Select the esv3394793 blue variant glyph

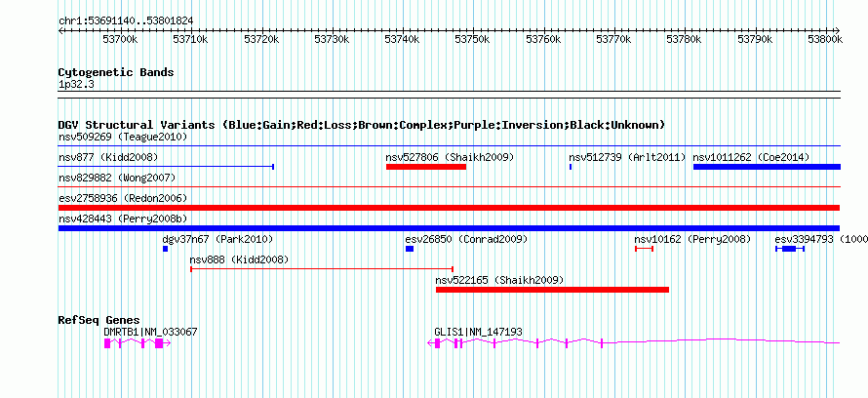(x=789, y=249)
